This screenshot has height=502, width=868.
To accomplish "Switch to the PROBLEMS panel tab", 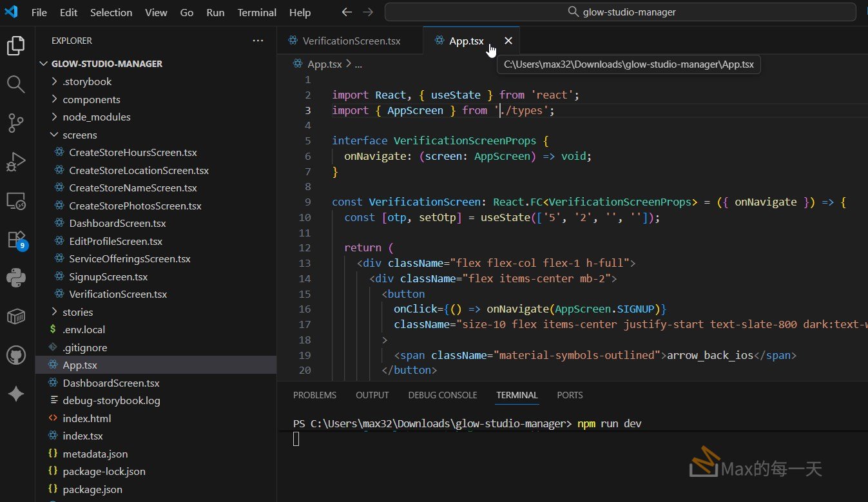I will click(x=314, y=395).
